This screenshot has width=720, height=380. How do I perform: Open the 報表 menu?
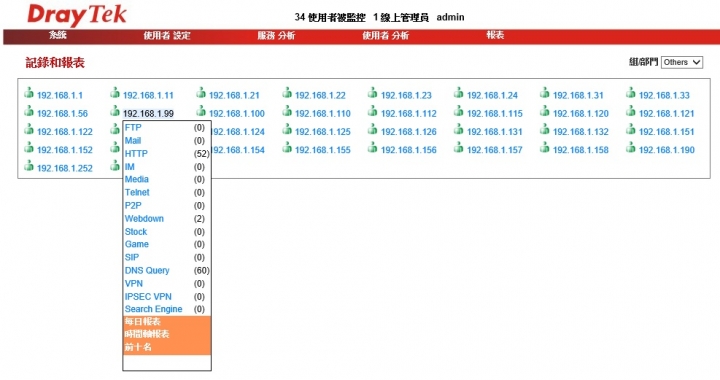click(495, 35)
